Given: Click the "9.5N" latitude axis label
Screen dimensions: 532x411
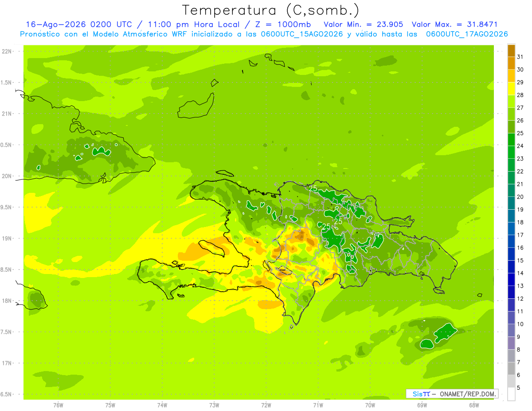Looking at the screenshot, I should coord(7,207).
